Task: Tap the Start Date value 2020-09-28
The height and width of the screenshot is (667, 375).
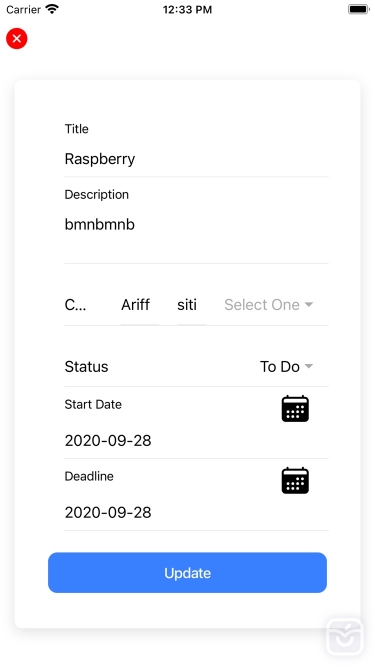Action: tap(108, 441)
